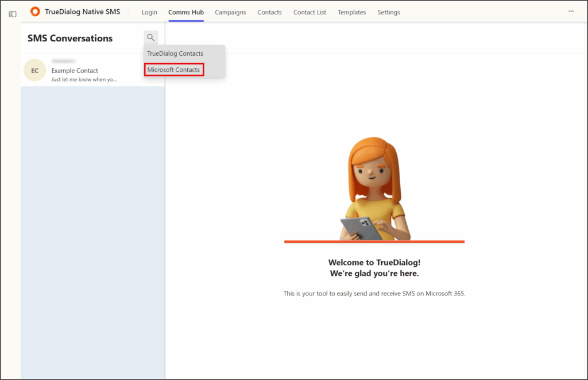The image size is (588, 380).
Task: Click the 'Just let me know when yo...' preview
Action: [x=84, y=79]
